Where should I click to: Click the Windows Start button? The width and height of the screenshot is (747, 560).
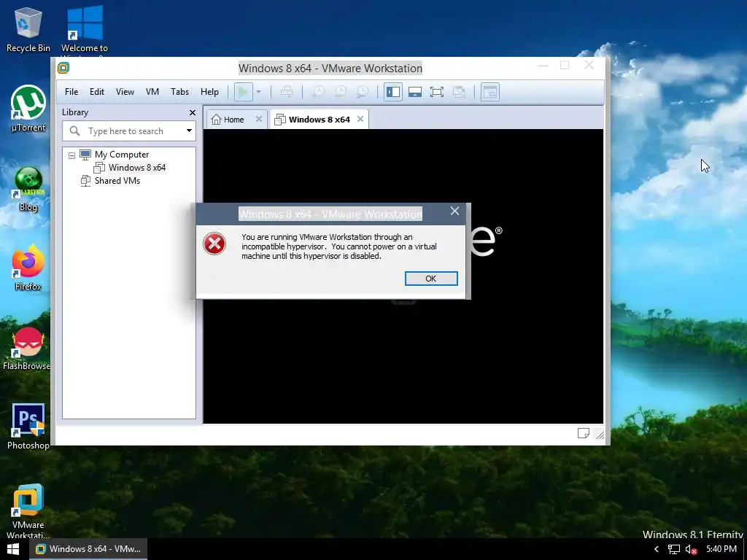13,549
